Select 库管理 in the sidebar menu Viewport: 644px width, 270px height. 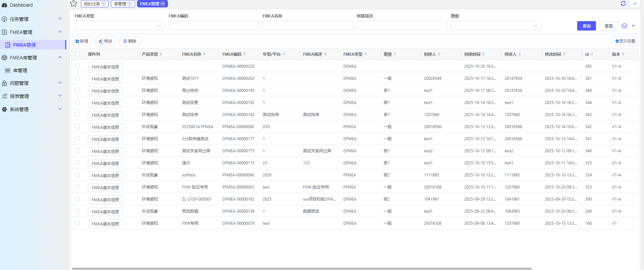tap(20, 70)
